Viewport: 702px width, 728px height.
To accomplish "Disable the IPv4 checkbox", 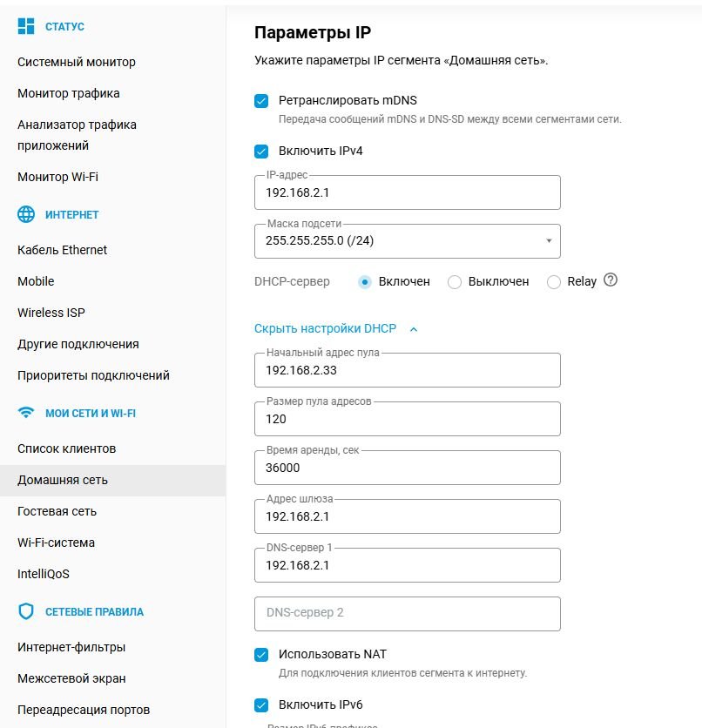I will (261, 152).
